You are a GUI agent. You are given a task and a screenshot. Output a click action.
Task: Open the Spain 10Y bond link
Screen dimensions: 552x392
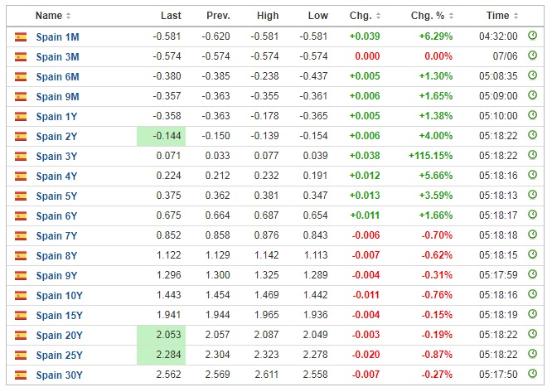click(x=59, y=296)
